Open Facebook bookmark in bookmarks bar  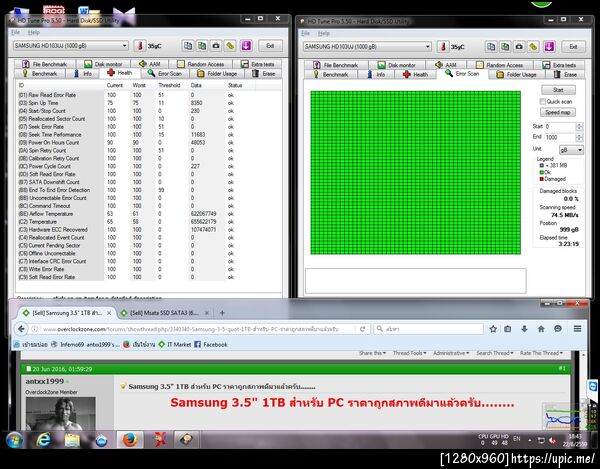pyautogui.click(x=211, y=344)
